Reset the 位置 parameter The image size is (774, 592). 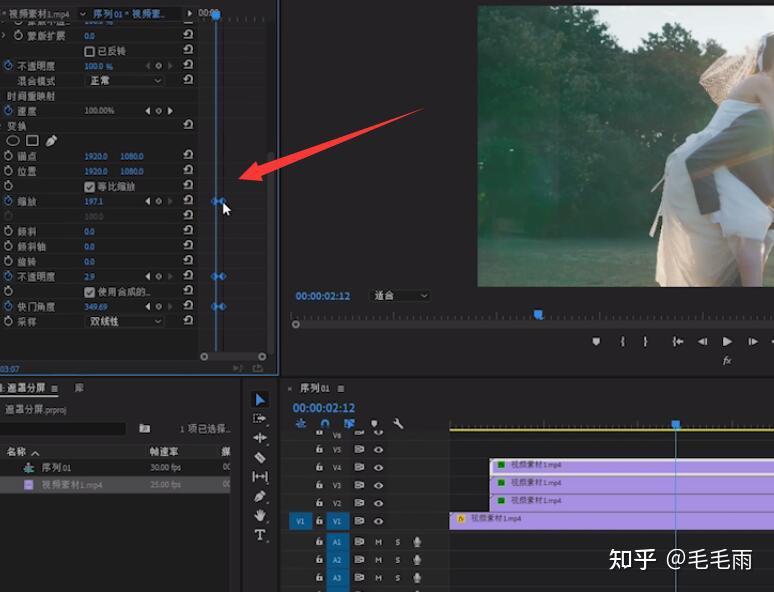pos(188,169)
